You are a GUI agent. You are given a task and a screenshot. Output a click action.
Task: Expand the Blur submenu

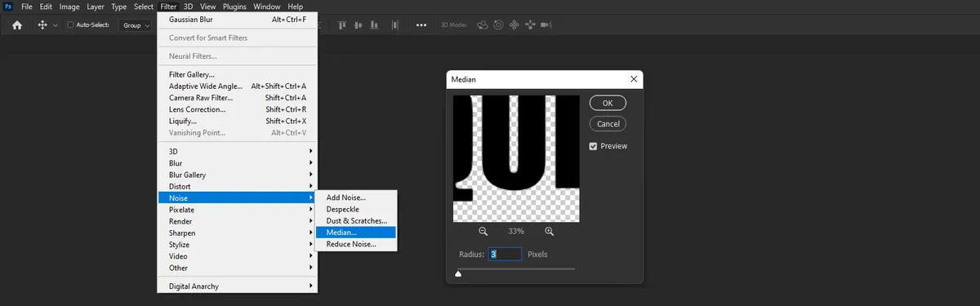237,163
